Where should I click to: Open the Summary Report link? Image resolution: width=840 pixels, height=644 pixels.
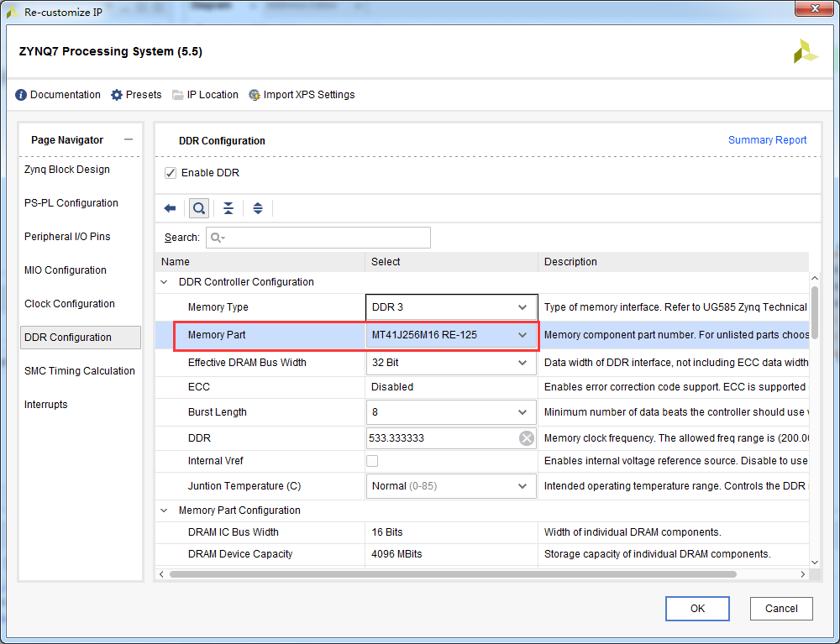point(767,140)
